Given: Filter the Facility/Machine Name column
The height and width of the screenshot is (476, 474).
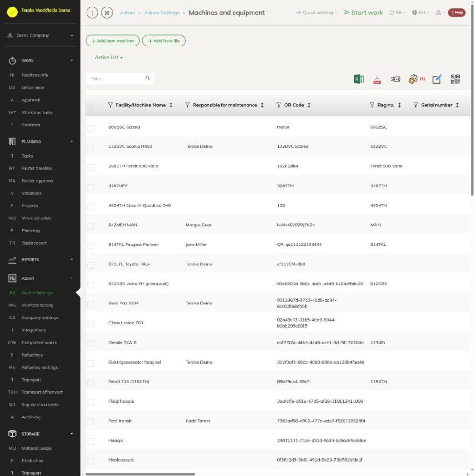Looking at the screenshot, I should coord(110,105).
